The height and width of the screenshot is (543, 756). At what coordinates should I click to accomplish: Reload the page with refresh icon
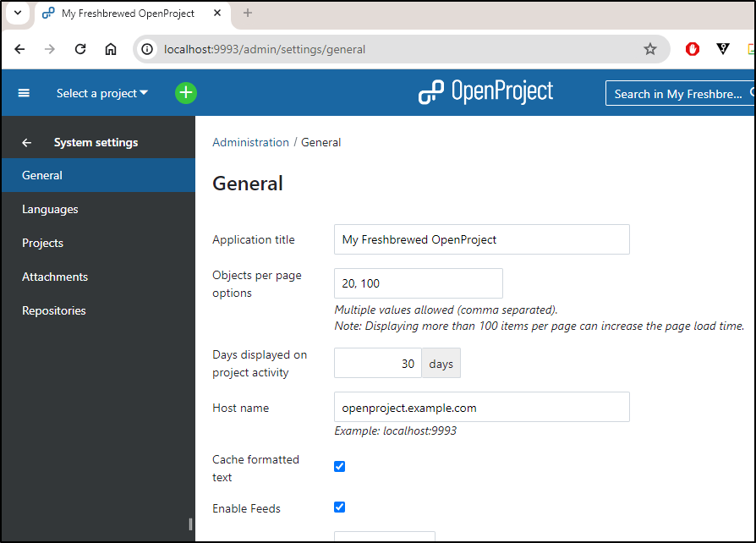(x=80, y=49)
